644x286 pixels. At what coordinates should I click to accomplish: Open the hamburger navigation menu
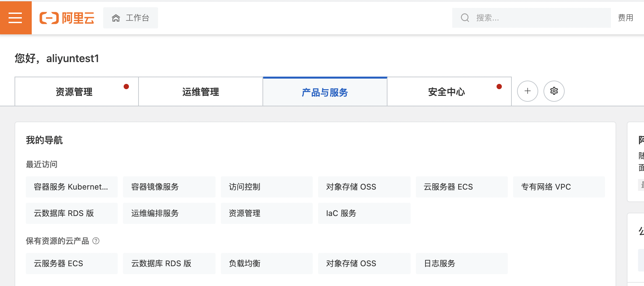(x=16, y=18)
